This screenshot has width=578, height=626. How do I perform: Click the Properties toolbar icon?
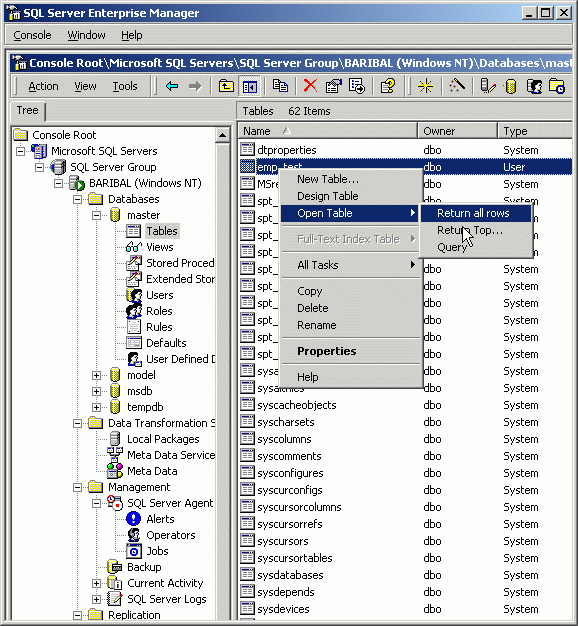[x=334, y=86]
